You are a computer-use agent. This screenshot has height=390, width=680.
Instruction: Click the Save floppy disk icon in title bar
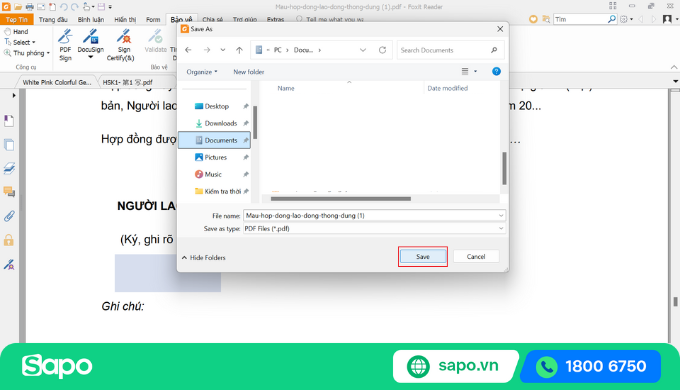pyautogui.click(x=101, y=7)
